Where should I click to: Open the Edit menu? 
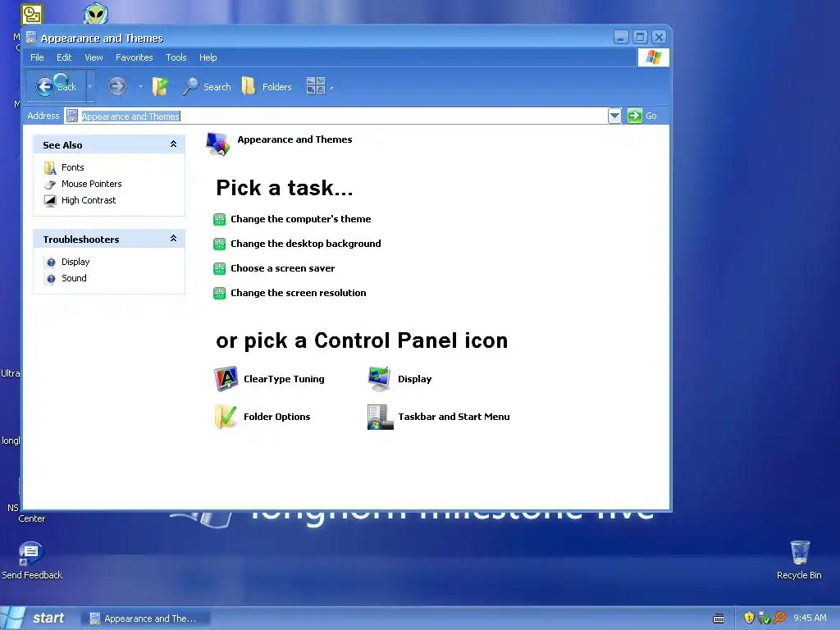(x=64, y=57)
